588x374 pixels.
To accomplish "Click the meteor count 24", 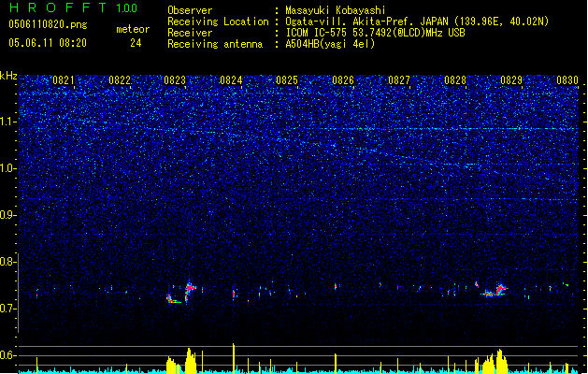I will [x=136, y=43].
